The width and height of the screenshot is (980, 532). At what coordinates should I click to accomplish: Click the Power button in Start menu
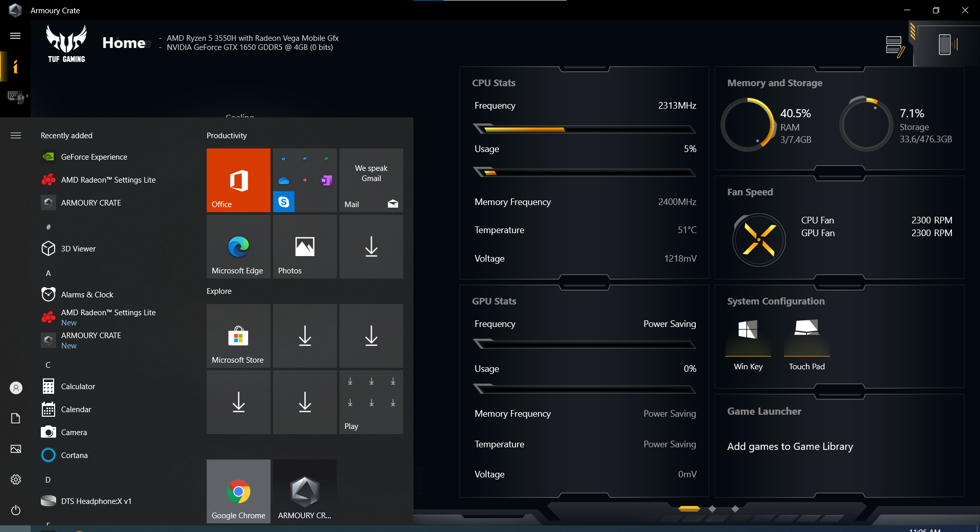(16, 510)
